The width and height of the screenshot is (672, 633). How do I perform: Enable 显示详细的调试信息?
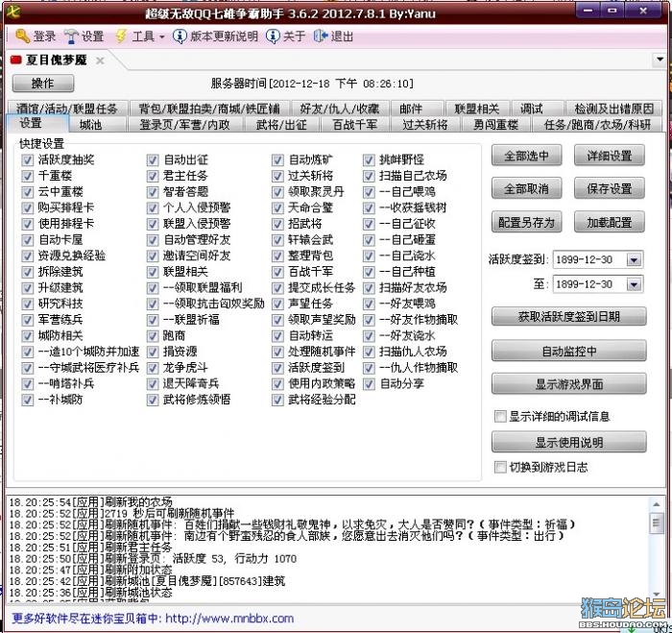(500, 416)
